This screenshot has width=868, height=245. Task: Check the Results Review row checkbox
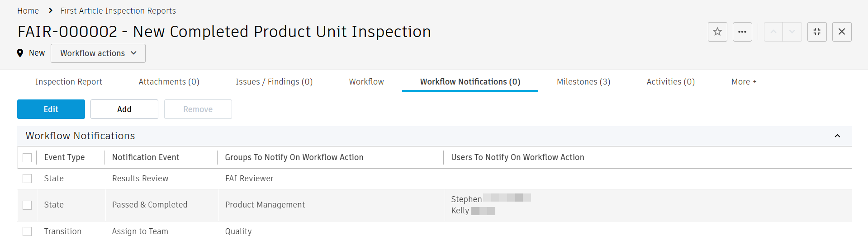27,179
